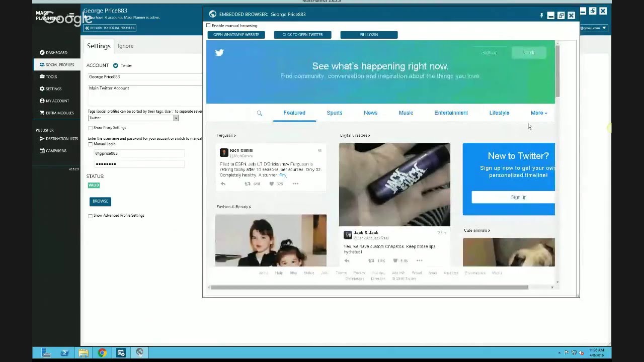Click the embedded browser horizontal scrollbar
644x362 pixels.
369,287
